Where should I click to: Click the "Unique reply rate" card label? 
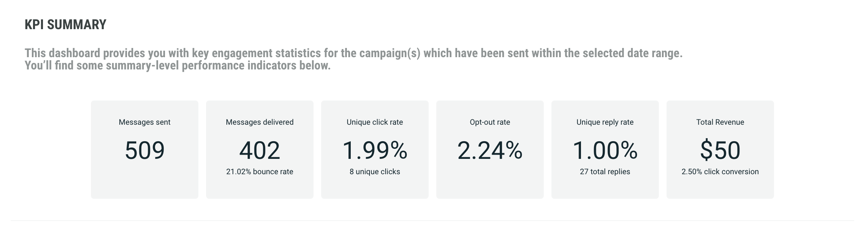coord(605,122)
